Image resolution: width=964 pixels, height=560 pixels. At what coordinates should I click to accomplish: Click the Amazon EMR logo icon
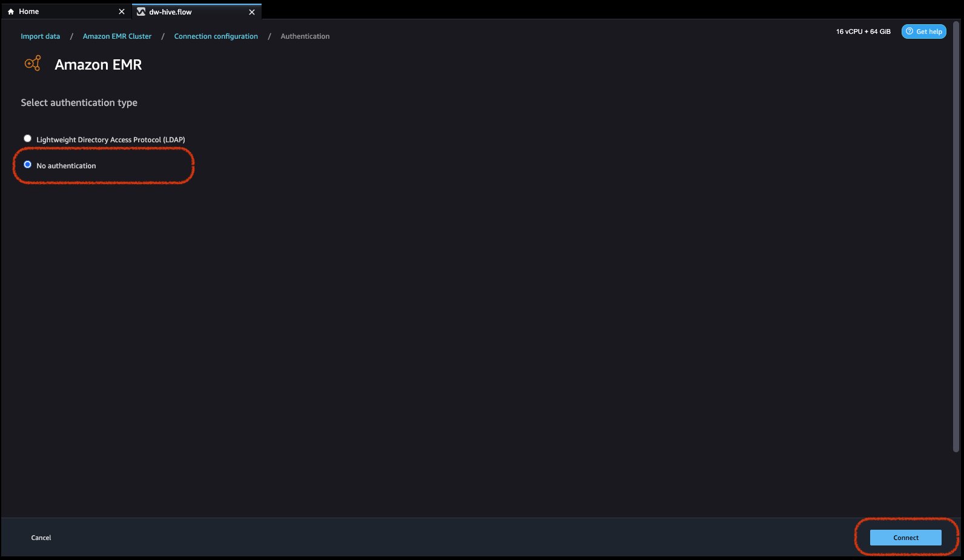pos(33,64)
